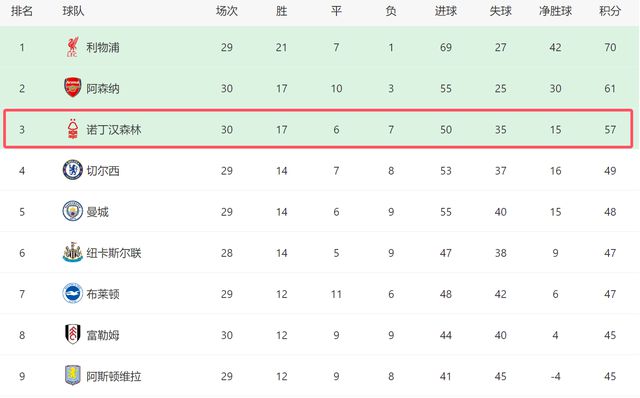
Task: Click the 进球 column header
Action: [446, 11]
